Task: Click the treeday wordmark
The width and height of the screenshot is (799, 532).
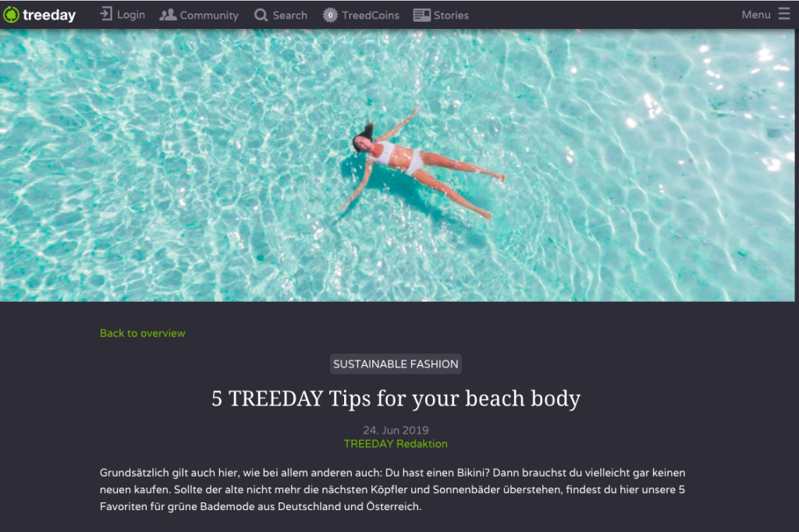Action: [49, 16]
